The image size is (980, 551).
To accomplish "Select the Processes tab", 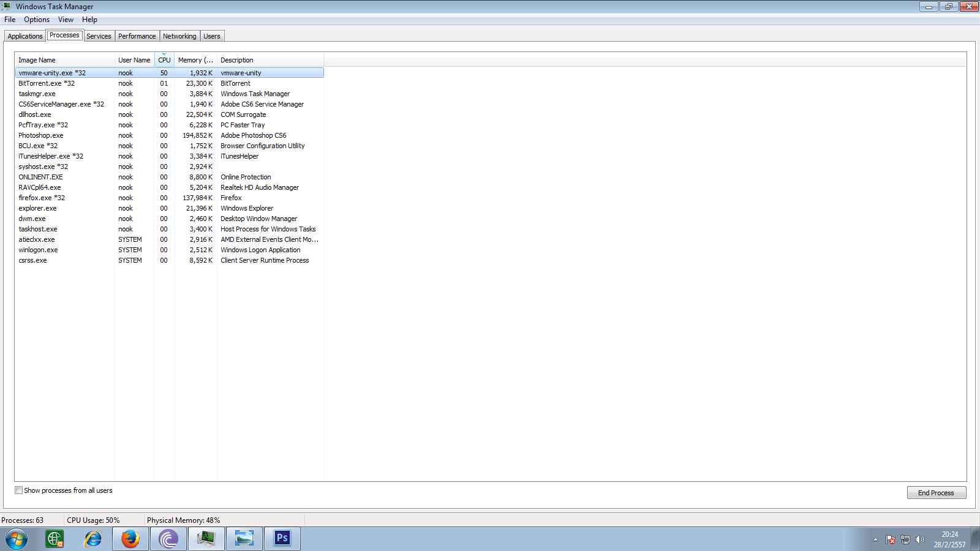I will tap(64, 36).
